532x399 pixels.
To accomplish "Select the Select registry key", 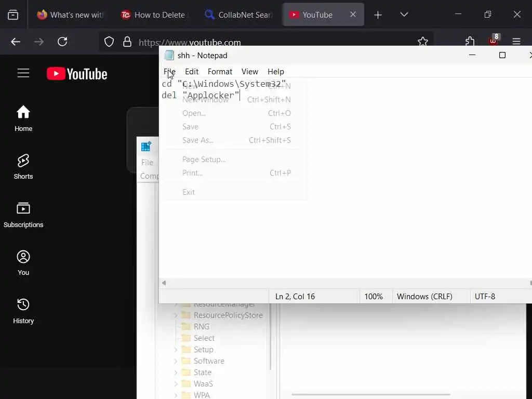I will pos(204,338).
